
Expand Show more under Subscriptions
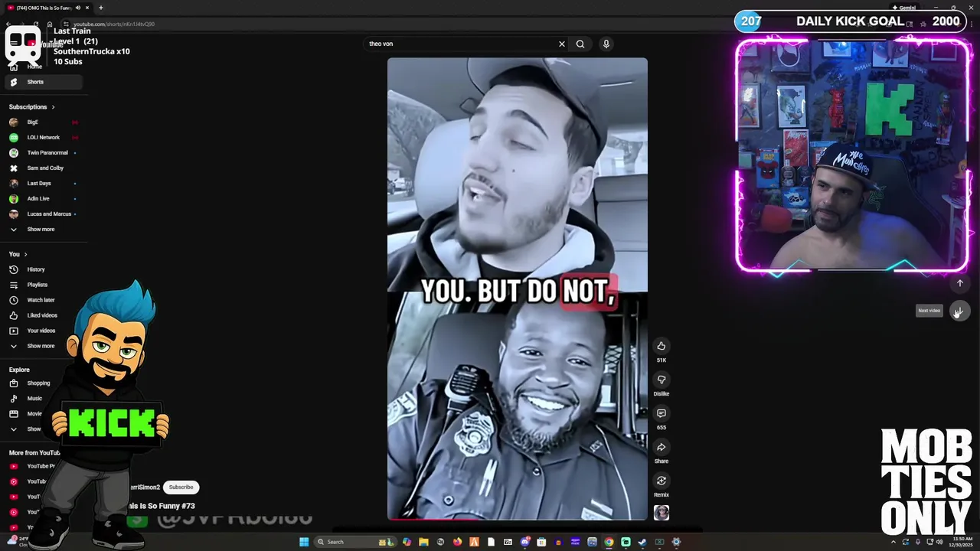(x=44, y=230)
